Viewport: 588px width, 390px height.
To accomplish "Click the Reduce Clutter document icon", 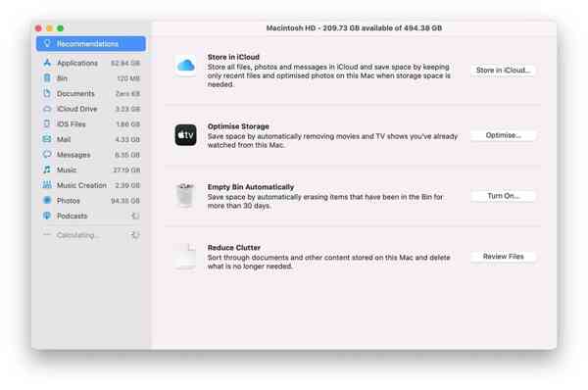I will coord(185,257).
